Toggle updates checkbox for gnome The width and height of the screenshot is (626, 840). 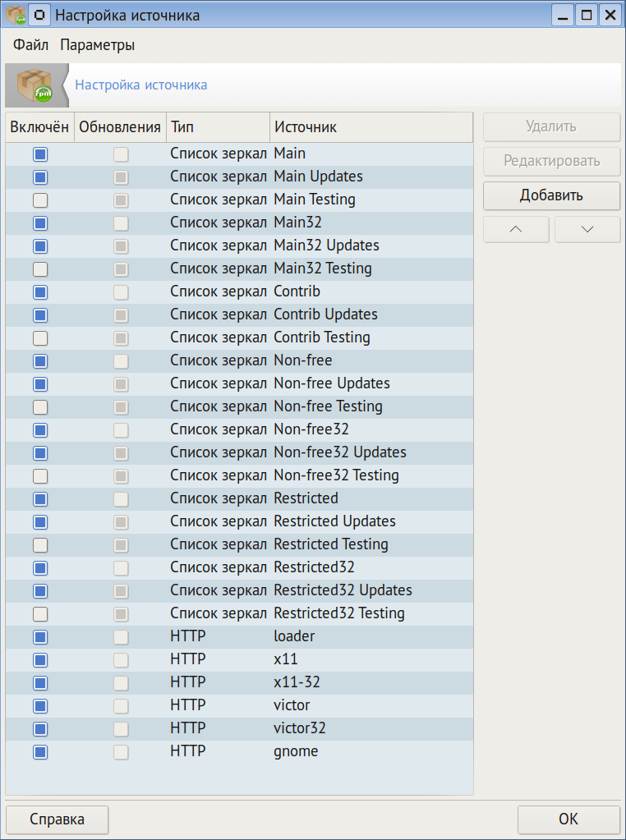click(x=121, y=753)
